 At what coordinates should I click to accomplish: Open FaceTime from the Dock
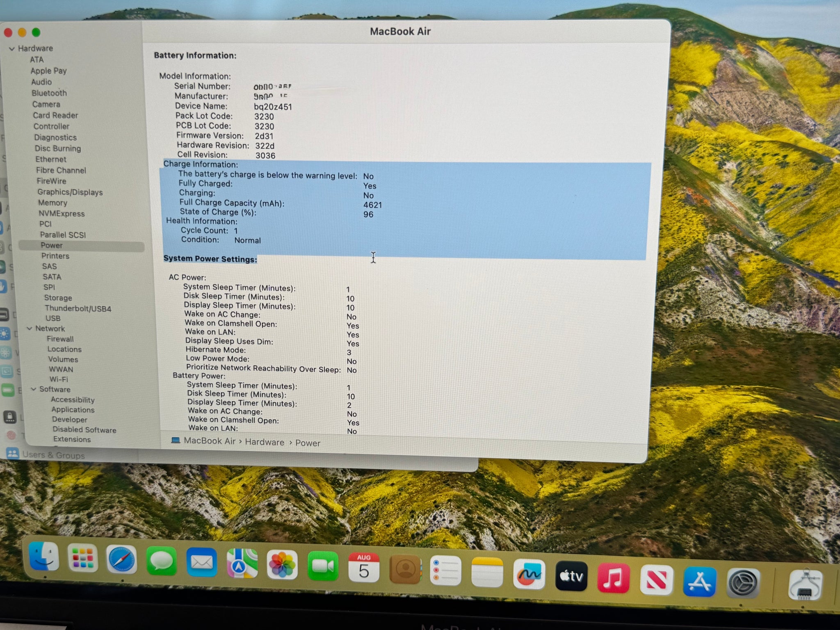pyautogui.click(x=323, y=566)
